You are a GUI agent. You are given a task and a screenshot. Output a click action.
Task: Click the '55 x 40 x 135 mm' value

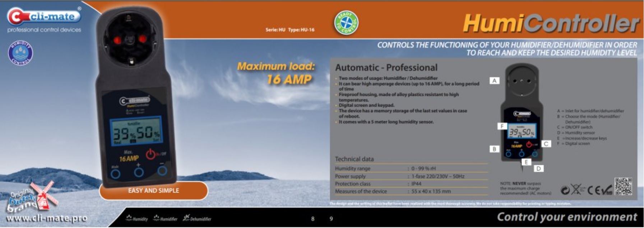(431, 191)
